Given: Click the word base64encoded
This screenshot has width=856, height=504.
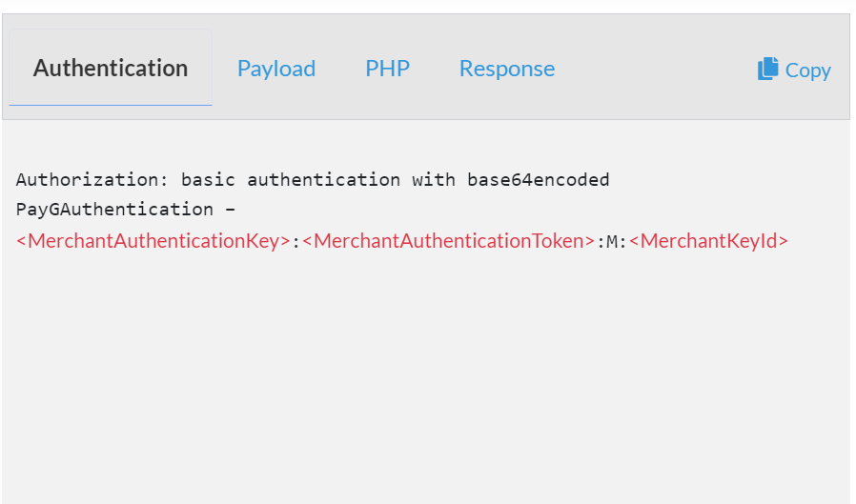Looking at the screenshot, I should pyautogui.click(x=539, y=179).
